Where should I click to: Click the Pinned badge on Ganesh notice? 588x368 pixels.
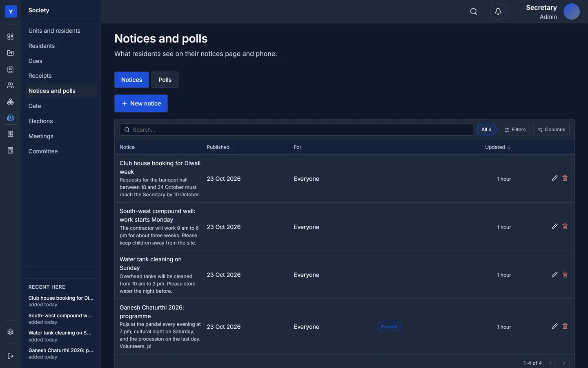click(389, 327)
